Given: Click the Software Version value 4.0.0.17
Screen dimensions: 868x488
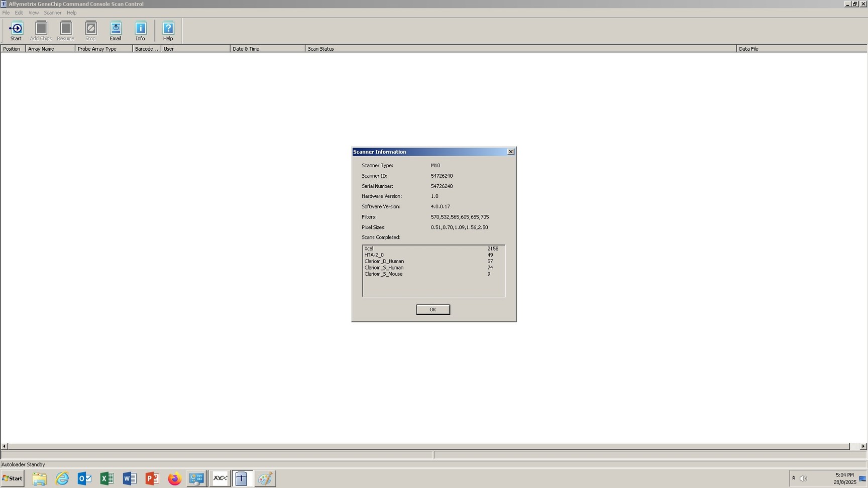Looking at the screenshot, I should (440, 206).
